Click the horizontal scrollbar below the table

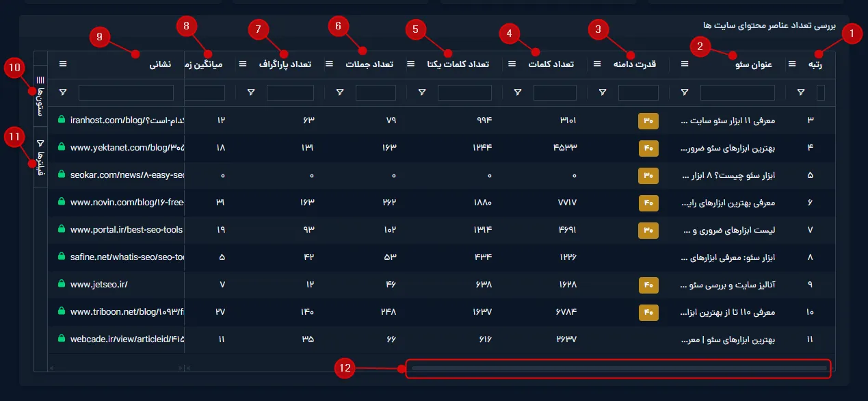[x=618, y=369]
